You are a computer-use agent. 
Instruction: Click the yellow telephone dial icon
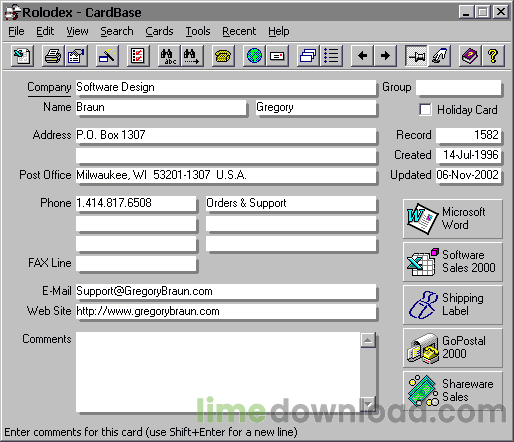point(223,56)
